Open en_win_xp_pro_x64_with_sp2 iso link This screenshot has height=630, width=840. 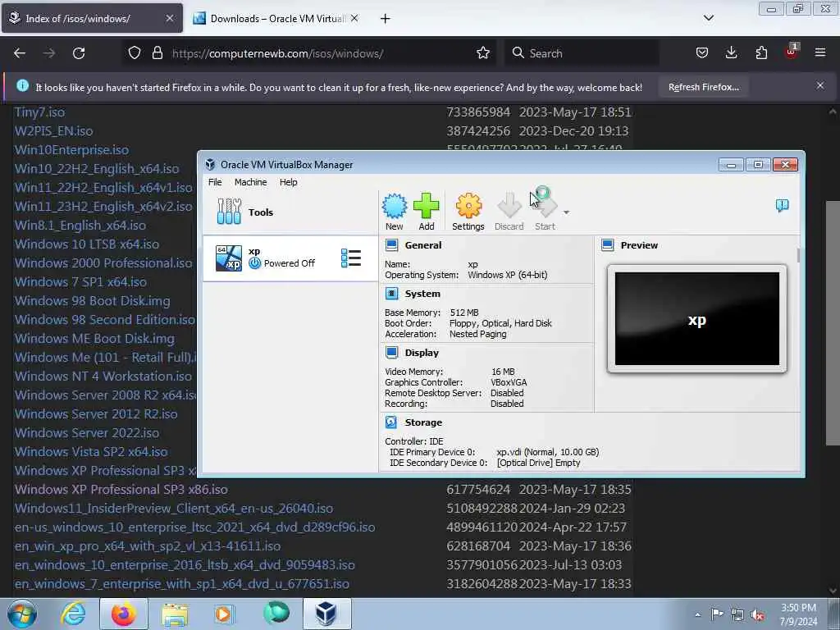click(x=148, y=546)
